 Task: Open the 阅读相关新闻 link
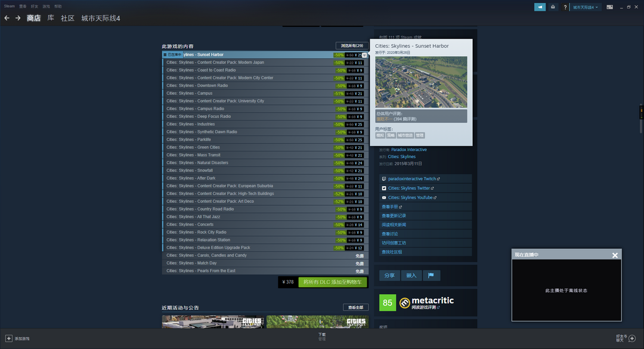[x=394, y=225]
